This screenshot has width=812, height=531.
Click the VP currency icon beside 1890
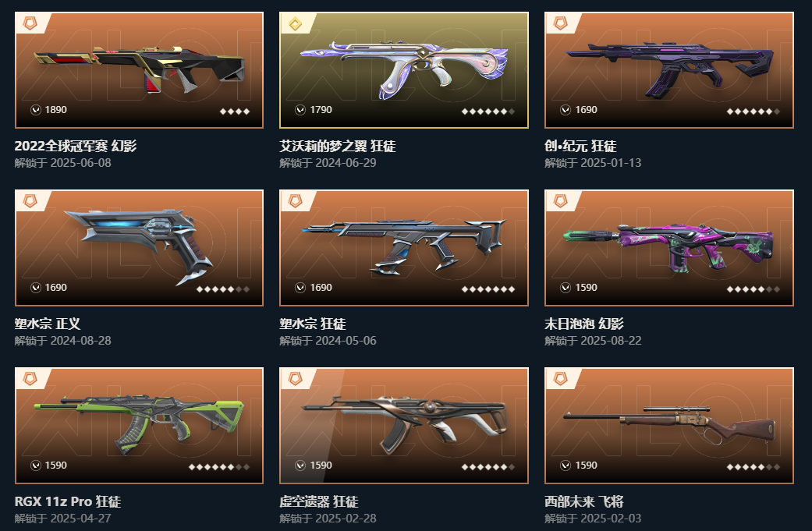coord(36,110)
